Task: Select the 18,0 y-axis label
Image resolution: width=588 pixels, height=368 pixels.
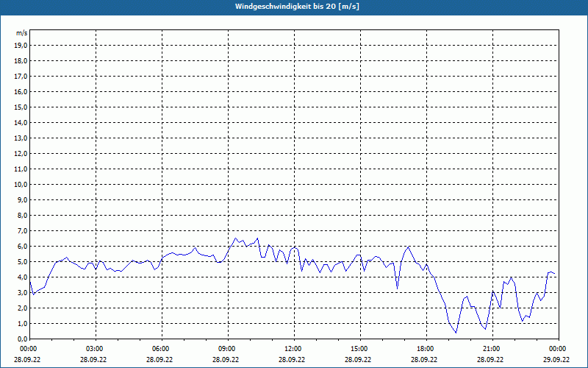Action: [21, 61]
